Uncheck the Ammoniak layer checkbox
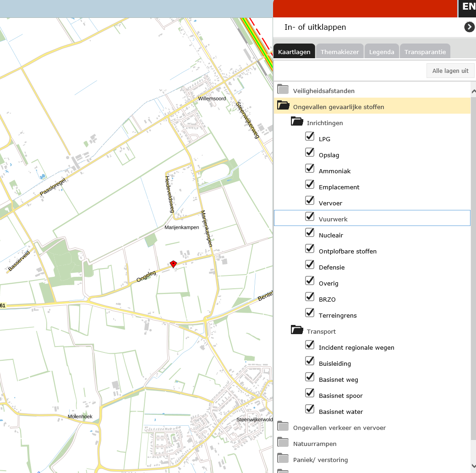476x473 pixels. pyautogui.click(x=310, y=169)
